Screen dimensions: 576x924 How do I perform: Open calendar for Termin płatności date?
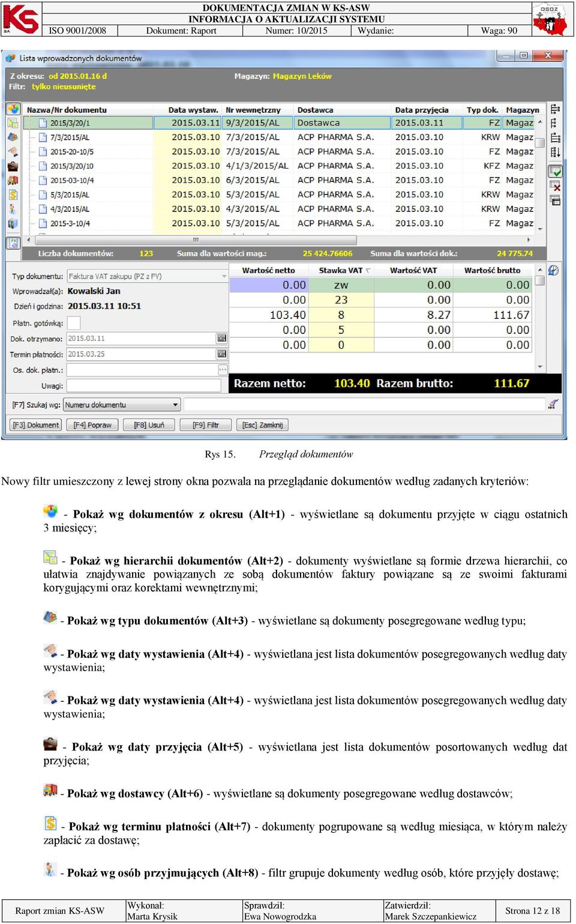(222, 354)
